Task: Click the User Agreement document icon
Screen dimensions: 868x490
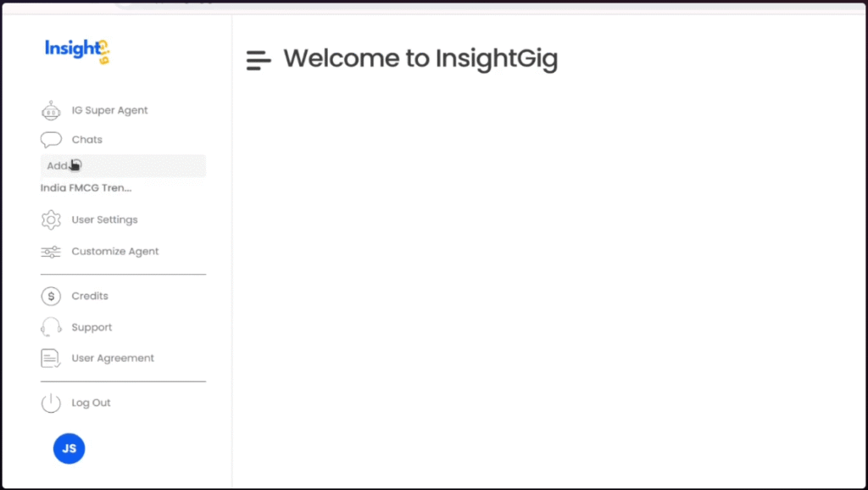Action: [51, 359]
